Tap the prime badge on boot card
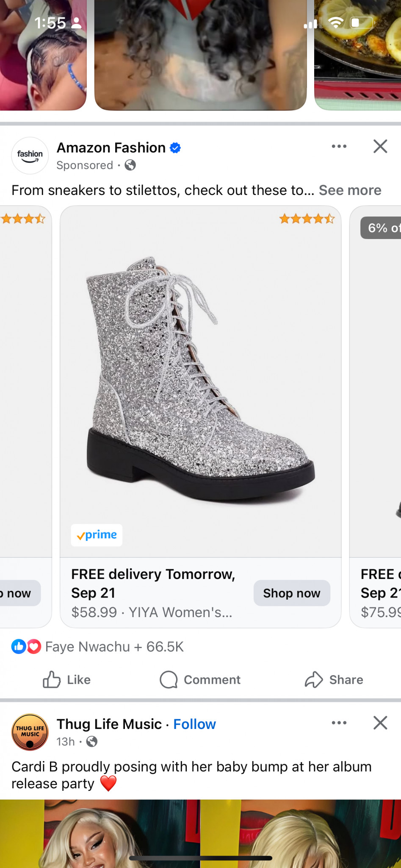The width and height of the screenshot is (401, 868). pyautogui.click(x=97, y=535)
